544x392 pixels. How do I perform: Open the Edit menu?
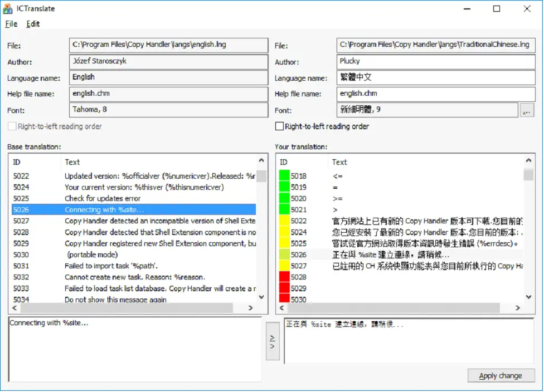pos(33,24)
